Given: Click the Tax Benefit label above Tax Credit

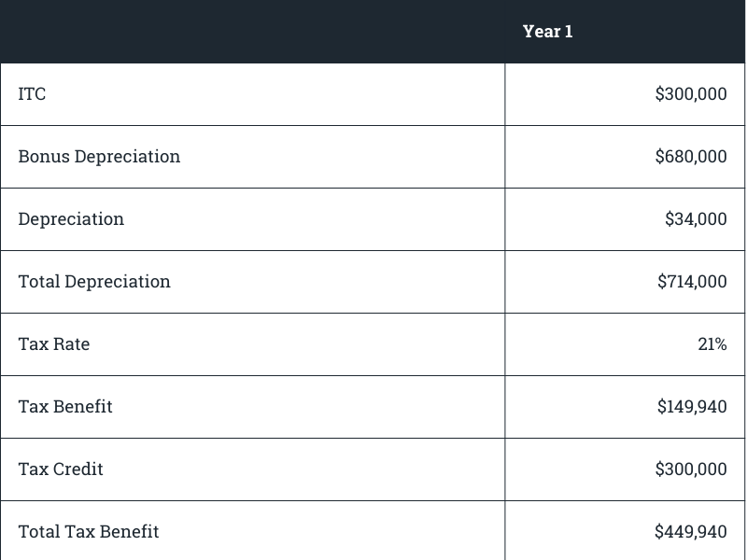Looking at the screenshot, I should point(65,406).
